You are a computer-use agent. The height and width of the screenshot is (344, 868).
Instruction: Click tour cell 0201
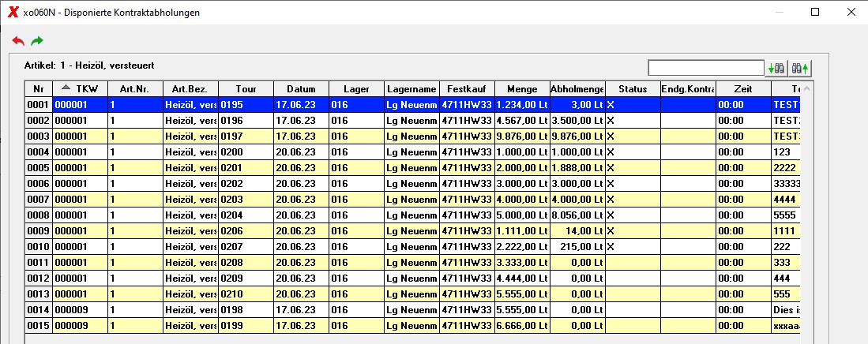[246, 167]
